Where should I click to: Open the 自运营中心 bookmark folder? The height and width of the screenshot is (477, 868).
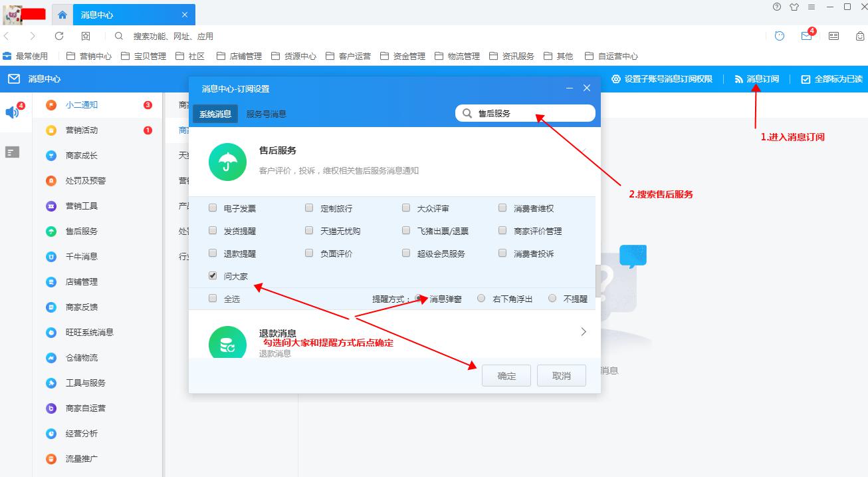(x=611, y=56)
